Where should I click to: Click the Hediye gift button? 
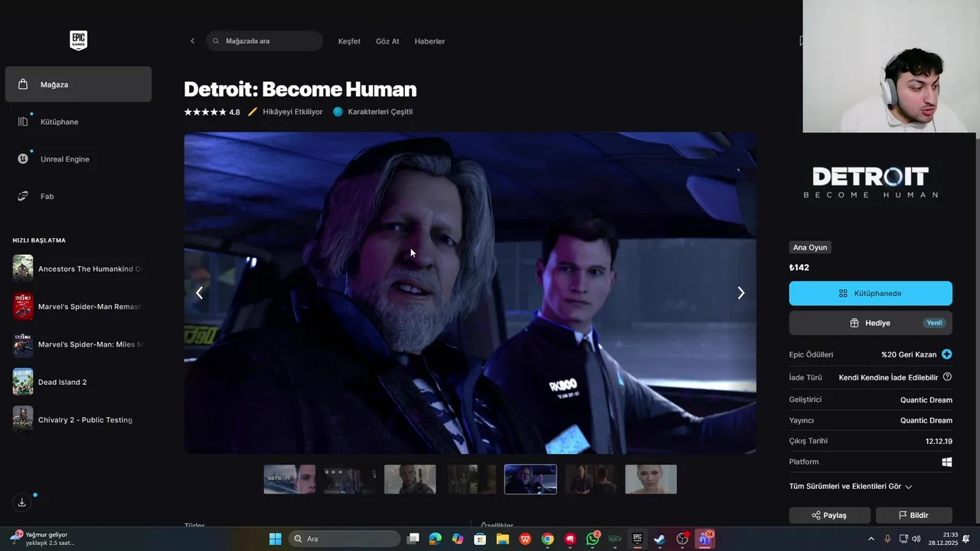[871, 323]
